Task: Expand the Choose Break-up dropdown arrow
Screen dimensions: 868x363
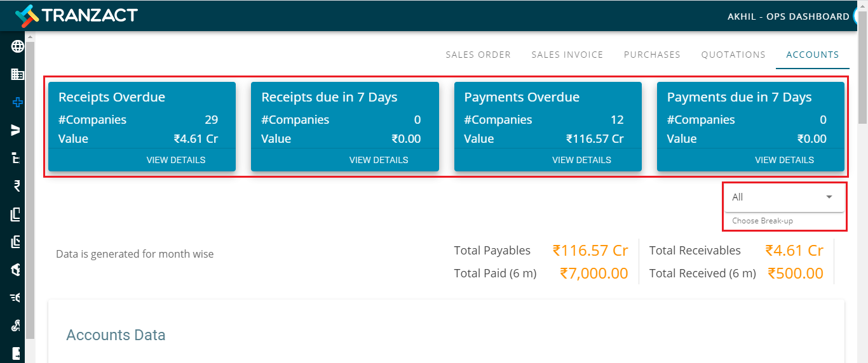Action: [x=829, y=197]
